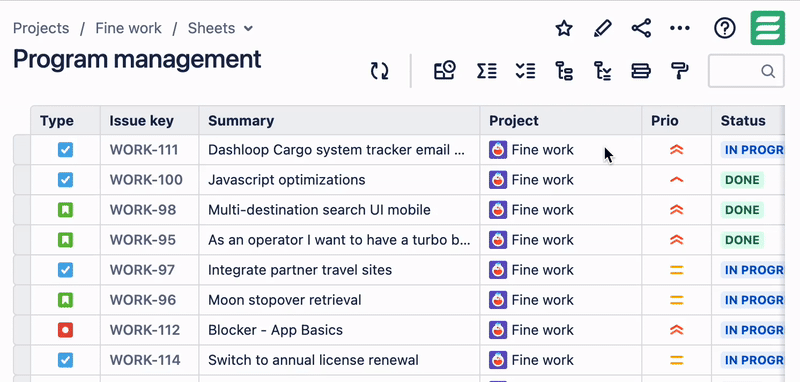The image size is (800, 382).
Task: Click medium priority icon for WORK-97
Action: pyautogui.click(x=677, y=270)
